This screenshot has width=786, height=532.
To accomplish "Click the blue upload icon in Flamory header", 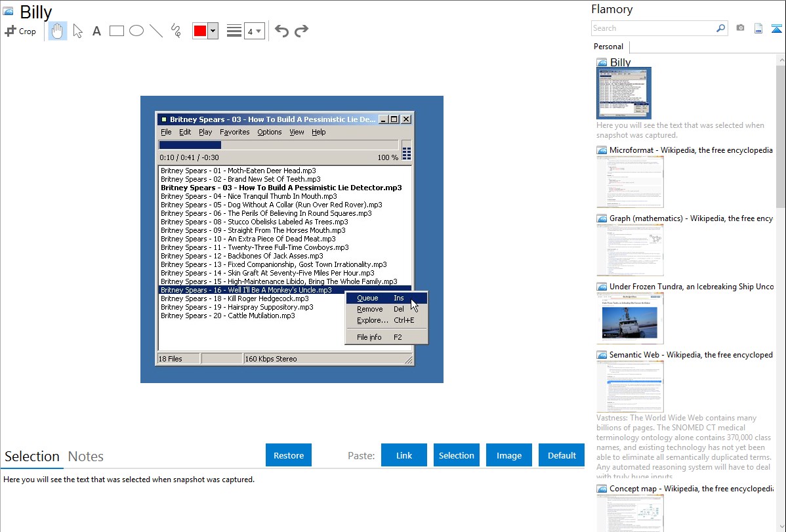I will tap(776, 29).
